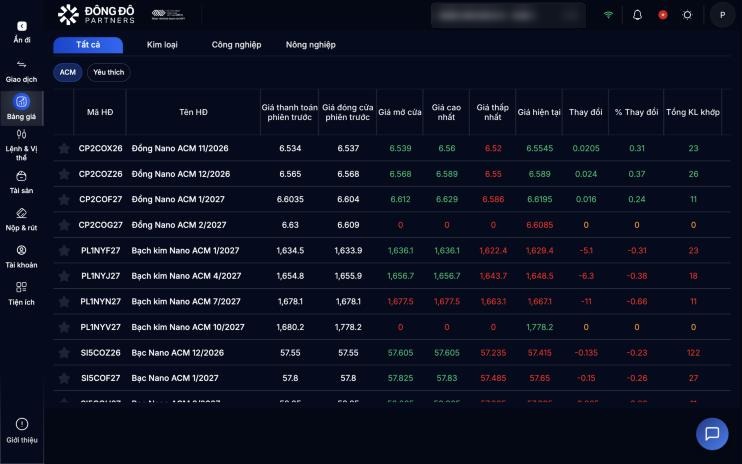Viewport: 742px width, 464px height.
Task: Open the notifications bell
Action: click(637, 15)
